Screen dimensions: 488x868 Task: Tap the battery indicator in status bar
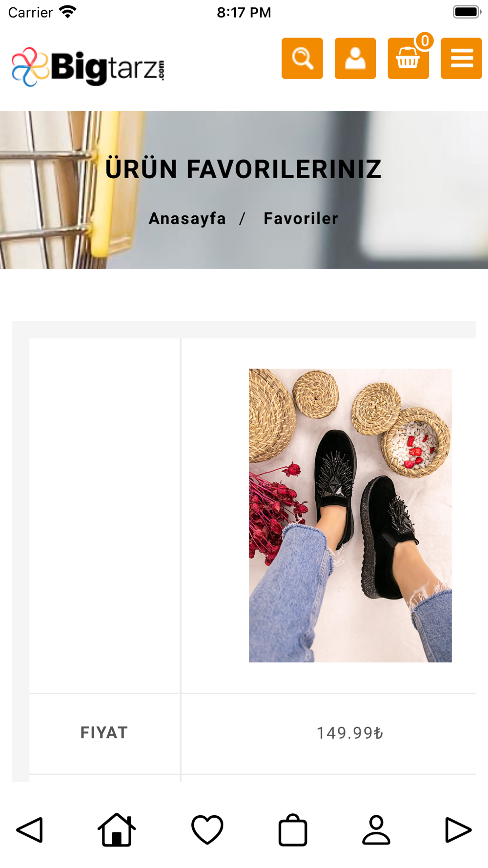(x=467, y=12)
